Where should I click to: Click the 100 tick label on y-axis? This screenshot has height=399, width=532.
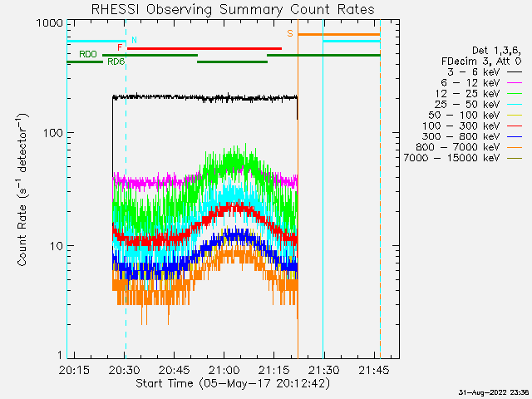click(53, 133)
